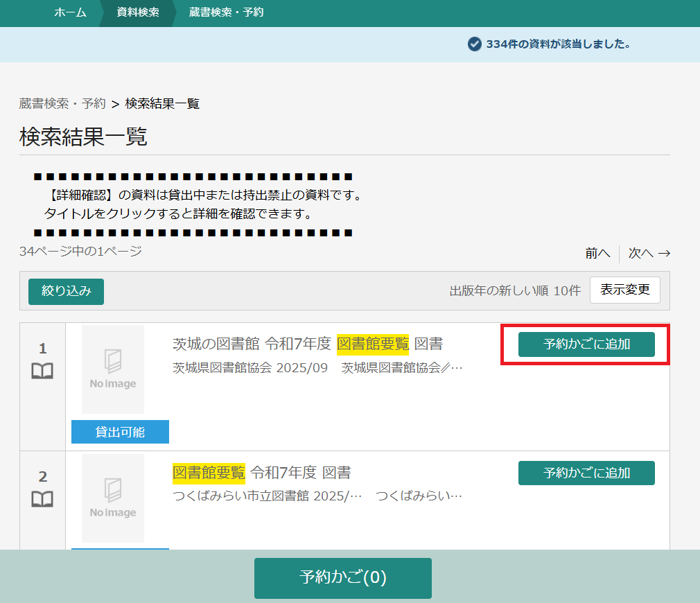Open No Image thumbnail of second result
Viewport: 700px width, 603px height.
point(113,498)
